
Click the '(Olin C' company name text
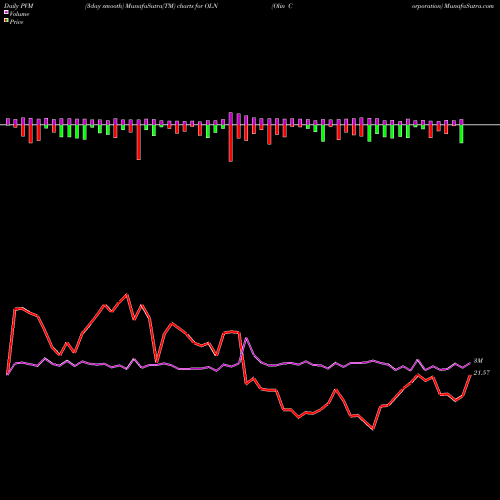click(x=282, y=6)
